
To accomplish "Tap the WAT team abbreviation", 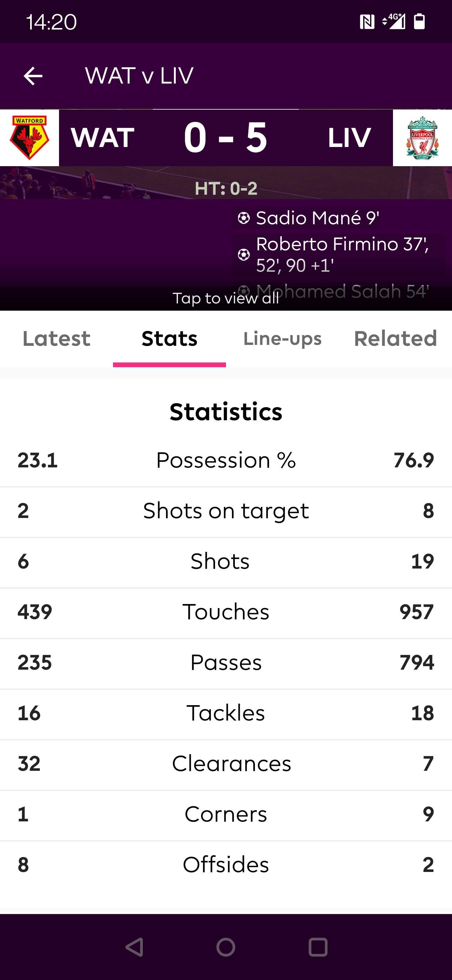I will pyautogui.click(x=103, y=138).
